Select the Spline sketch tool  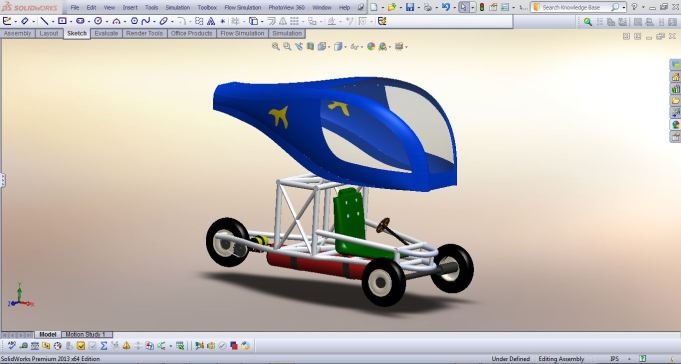coord(145,21)
